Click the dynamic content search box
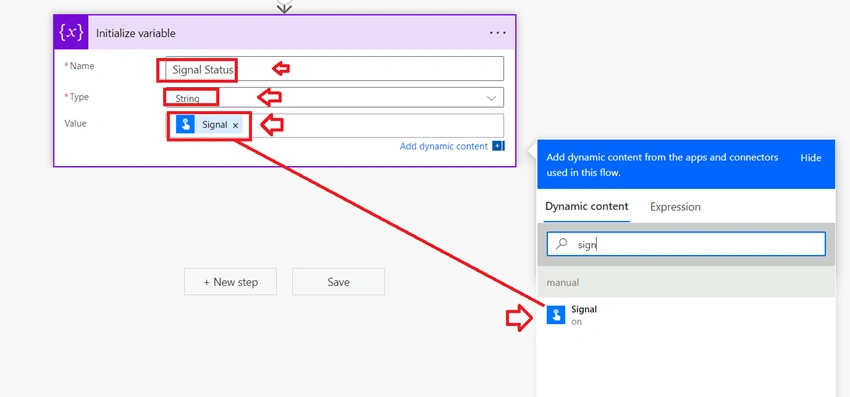 point(686,244)
